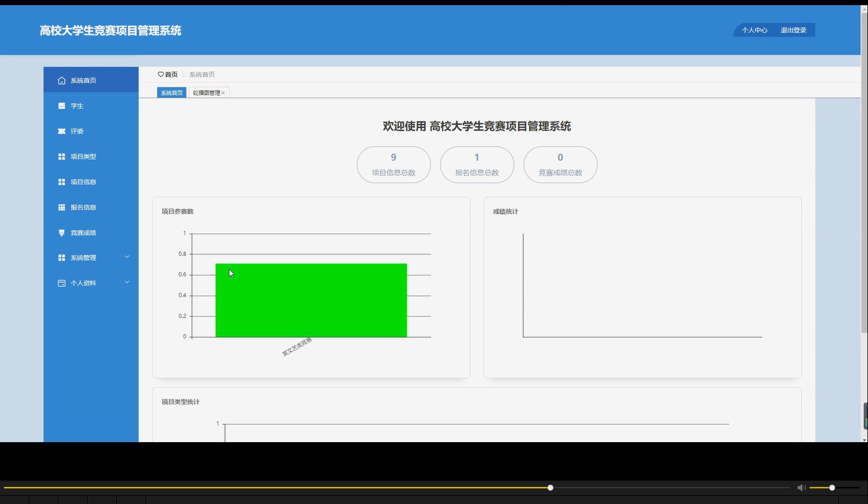Expand the 系统管理 chevron arrow
Image resolution: width=868 pixels, height=504 pixels.
coord(127,257)
